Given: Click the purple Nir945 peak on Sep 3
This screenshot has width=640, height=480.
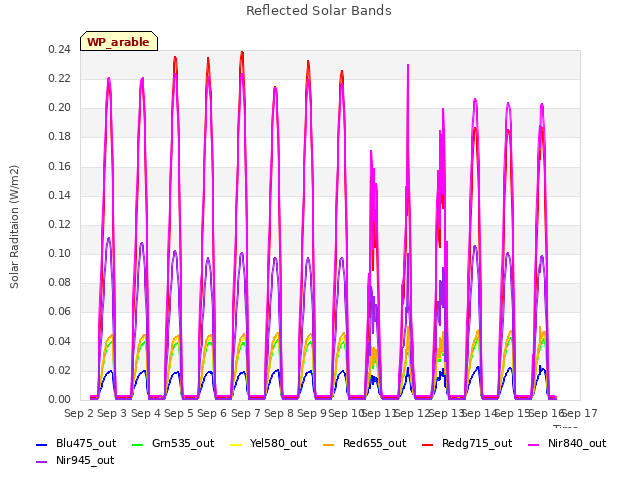Looking at the screenshot, I should pyautogui.click(x=109, y=240).
